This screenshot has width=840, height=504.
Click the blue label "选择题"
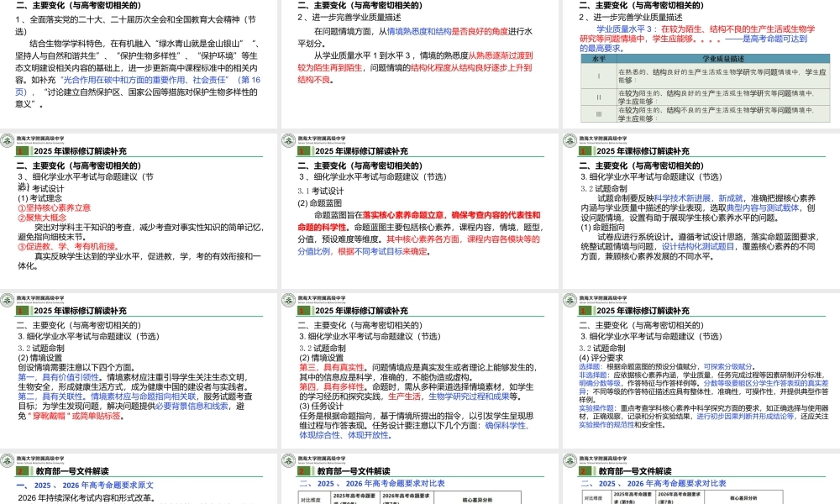(x=590, y=367)
